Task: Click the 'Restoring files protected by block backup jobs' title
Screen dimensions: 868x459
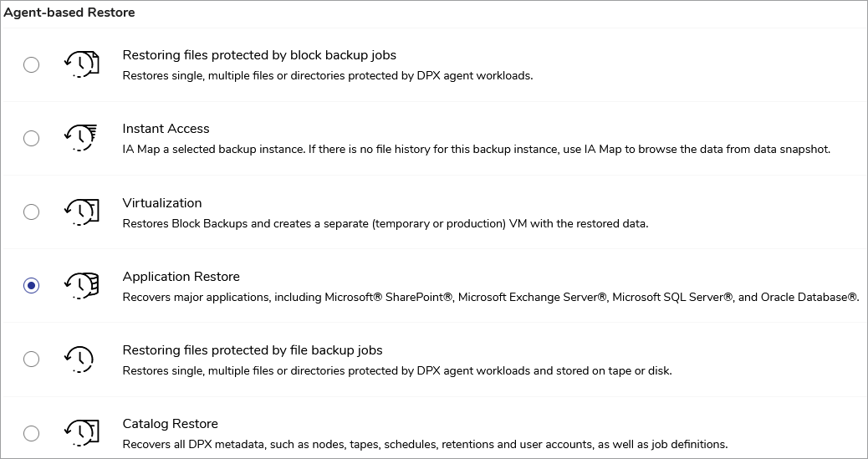Action: pyautogui.click(x=259, y=55)
